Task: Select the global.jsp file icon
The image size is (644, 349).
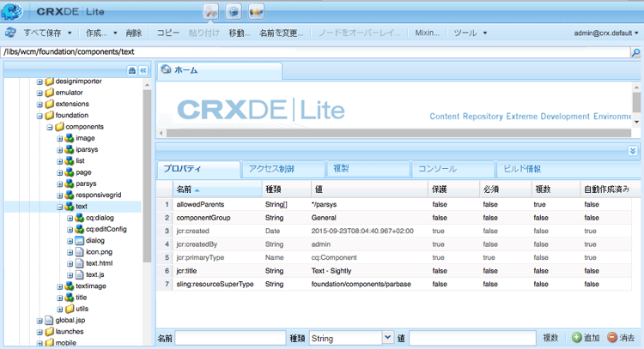Action: (49, 320)
